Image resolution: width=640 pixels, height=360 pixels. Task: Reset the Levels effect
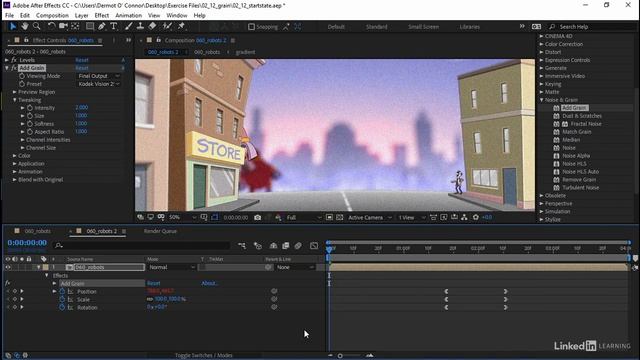point(82,60)
